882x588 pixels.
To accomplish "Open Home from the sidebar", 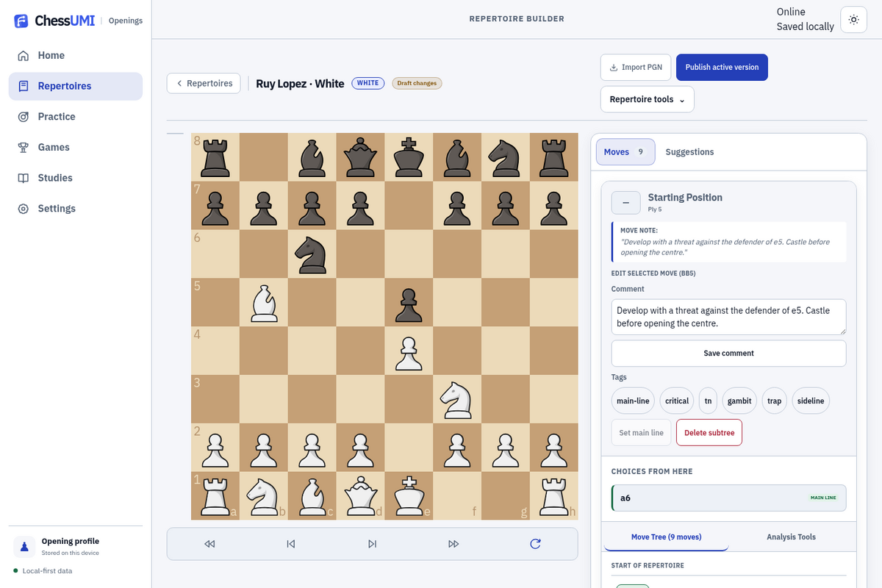I will point(76,55).
